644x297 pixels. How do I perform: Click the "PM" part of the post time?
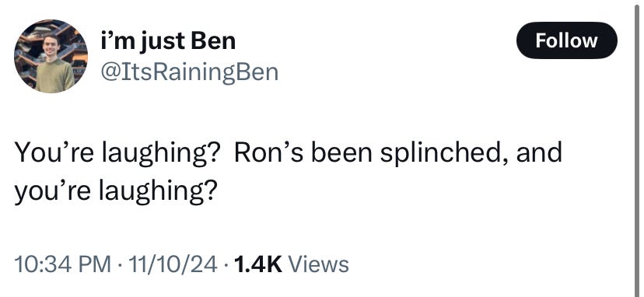point(96,264)
